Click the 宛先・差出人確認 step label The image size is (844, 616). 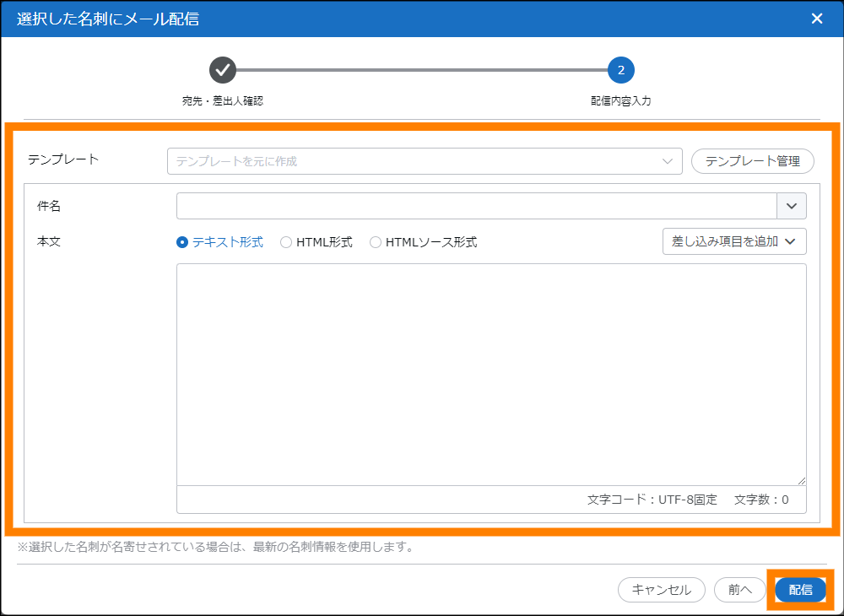point(223,101)
